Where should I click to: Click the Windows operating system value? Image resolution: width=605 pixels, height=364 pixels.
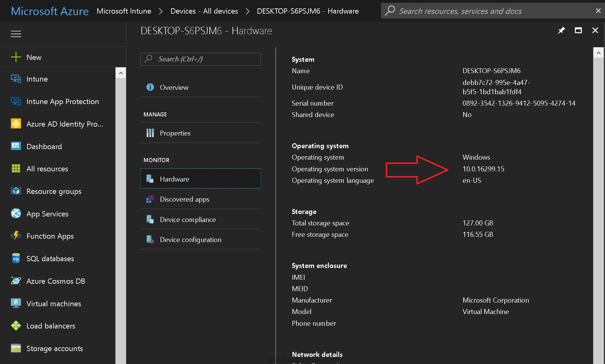[x=476, y=157]
